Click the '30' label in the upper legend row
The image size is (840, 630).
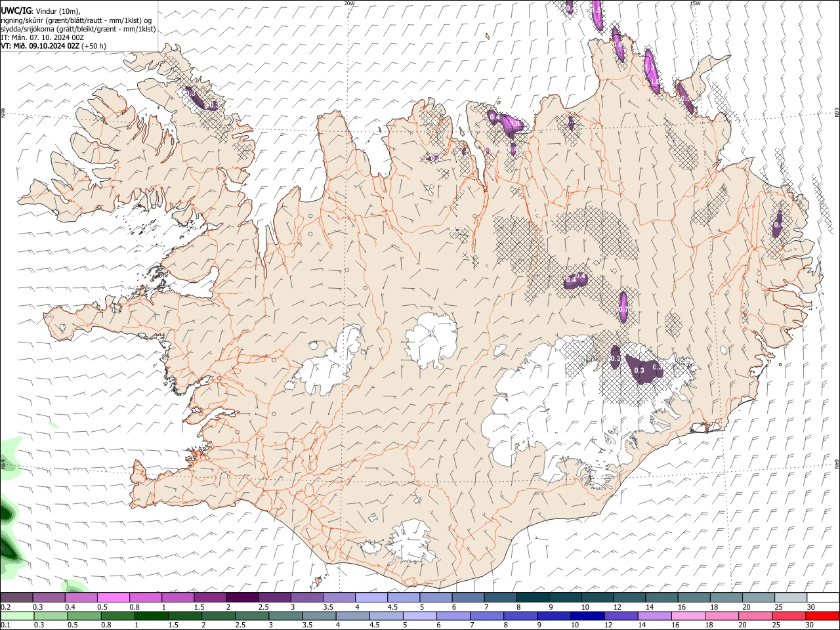pos(810,607)
